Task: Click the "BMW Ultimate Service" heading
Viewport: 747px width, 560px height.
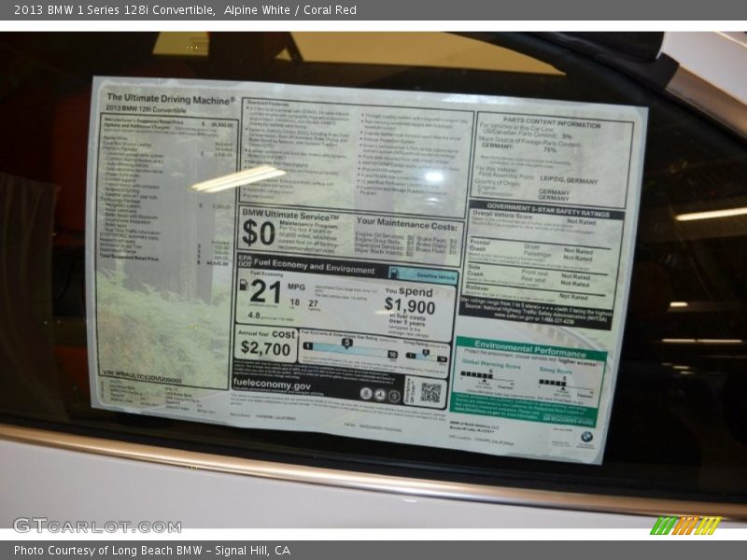Action: point(290,215)
